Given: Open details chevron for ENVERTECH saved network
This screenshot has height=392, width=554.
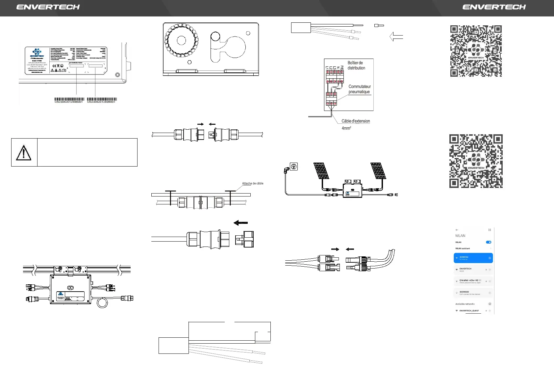Looking at the screenshot, I should point(490,270).
